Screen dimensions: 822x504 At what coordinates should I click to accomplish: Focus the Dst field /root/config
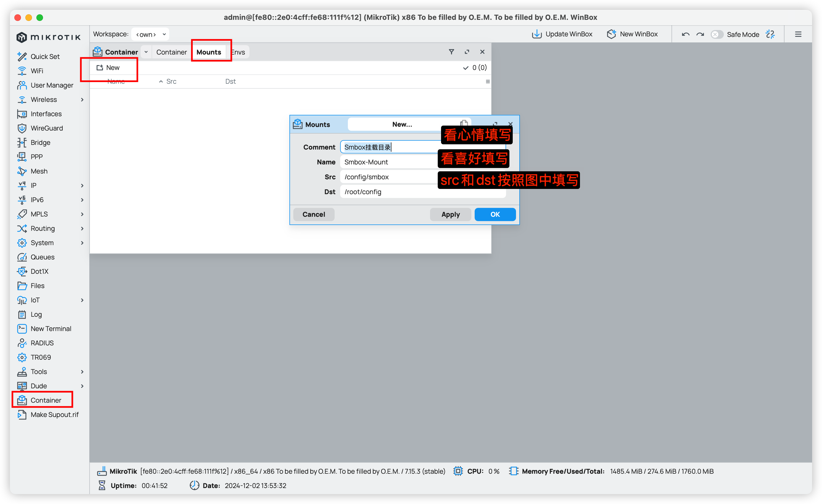[x=423, y=192]
